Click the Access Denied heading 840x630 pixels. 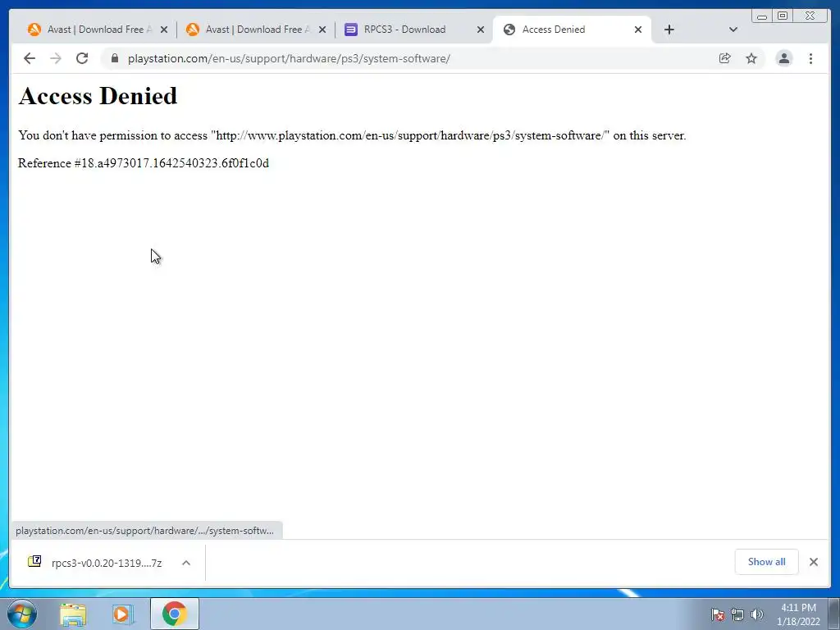98,96
